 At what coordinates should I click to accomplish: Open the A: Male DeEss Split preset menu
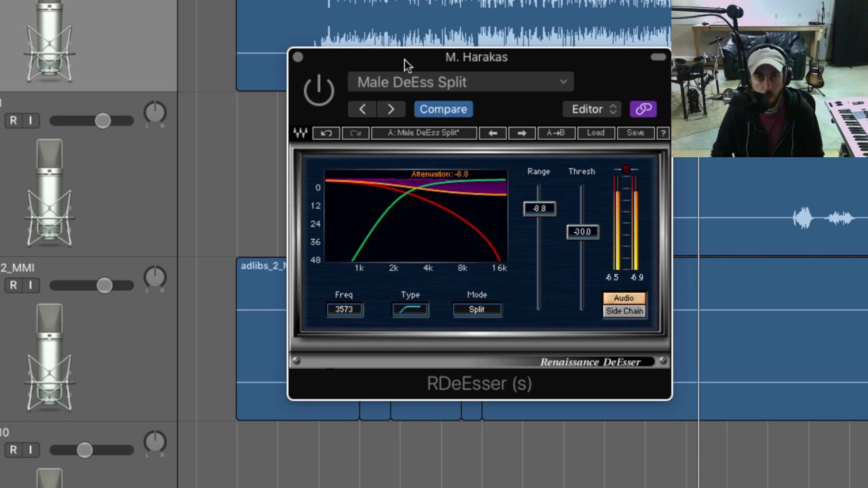(424, 133)
